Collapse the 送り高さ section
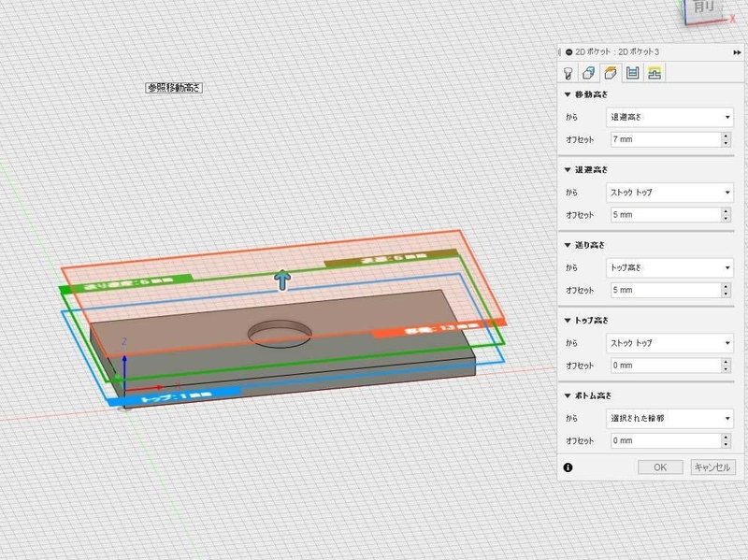 (x=568, y=245)
